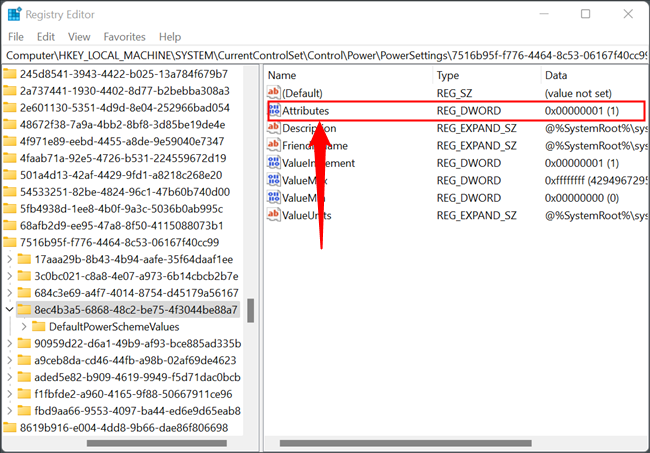Select key name 684c3e69-a4f7-4014-8754-d45179a56167
The image size is (650, 453).
point(136,293)
